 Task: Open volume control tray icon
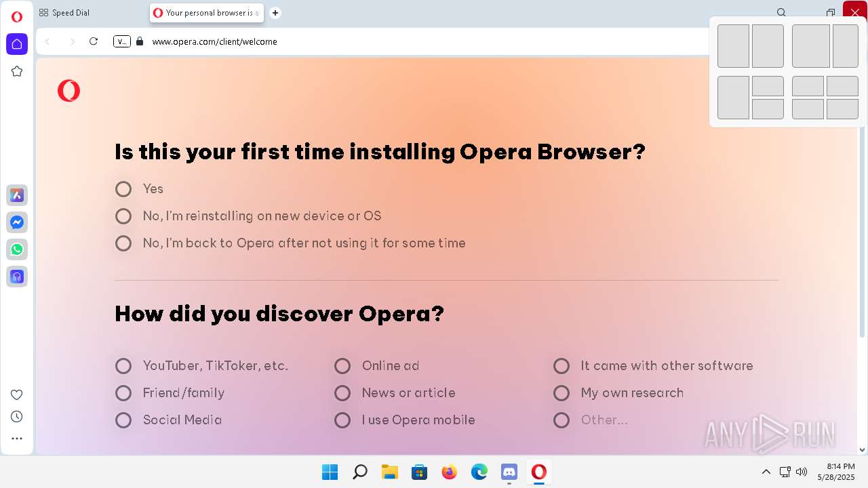pyautogui.click(x=801, y=472)
